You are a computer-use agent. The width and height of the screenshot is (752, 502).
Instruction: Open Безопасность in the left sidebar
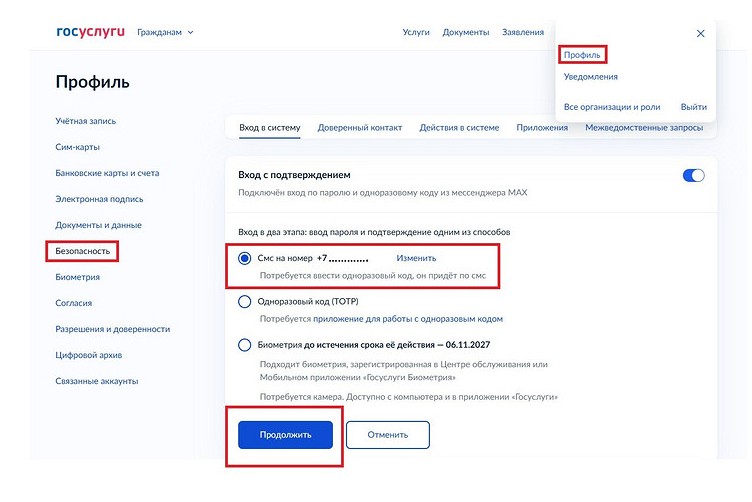[82, 251]
